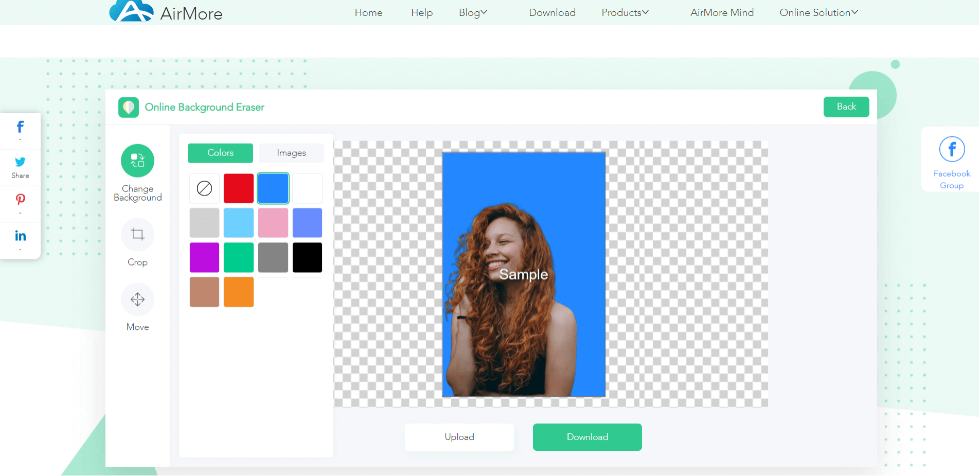
Task: Pick the white color swatch
Action: point(307,188)
